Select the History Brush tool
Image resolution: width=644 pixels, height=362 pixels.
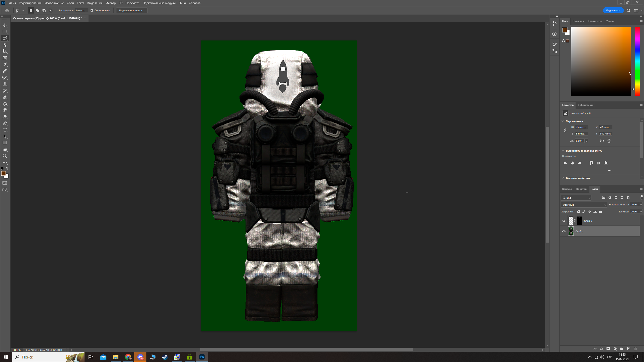5,91
